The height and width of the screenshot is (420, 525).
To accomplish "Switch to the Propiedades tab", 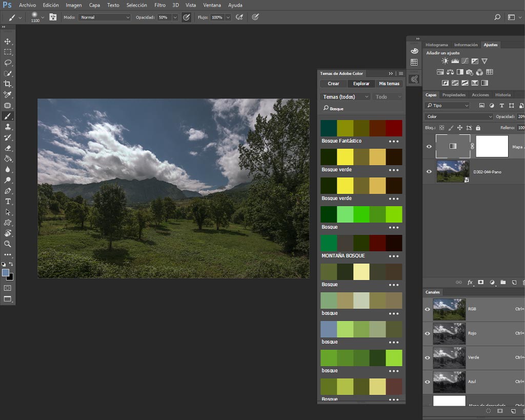I will click(x=454, y=95).
